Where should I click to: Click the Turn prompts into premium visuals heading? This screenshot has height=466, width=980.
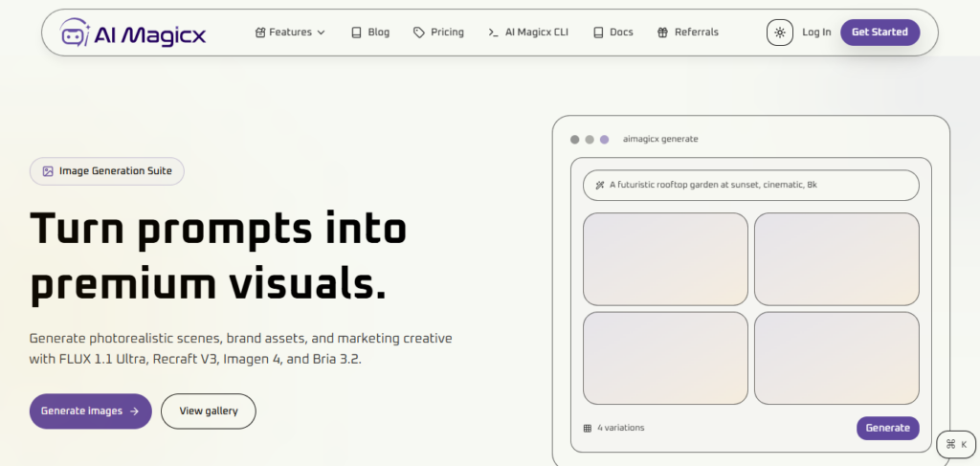[218, 256]
